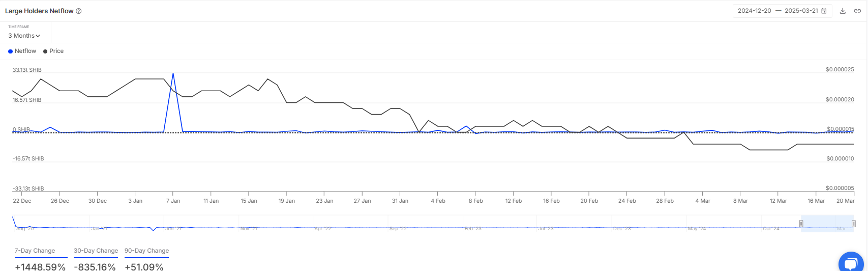
Task: Click the -835.16% change value
Action: 95,266
